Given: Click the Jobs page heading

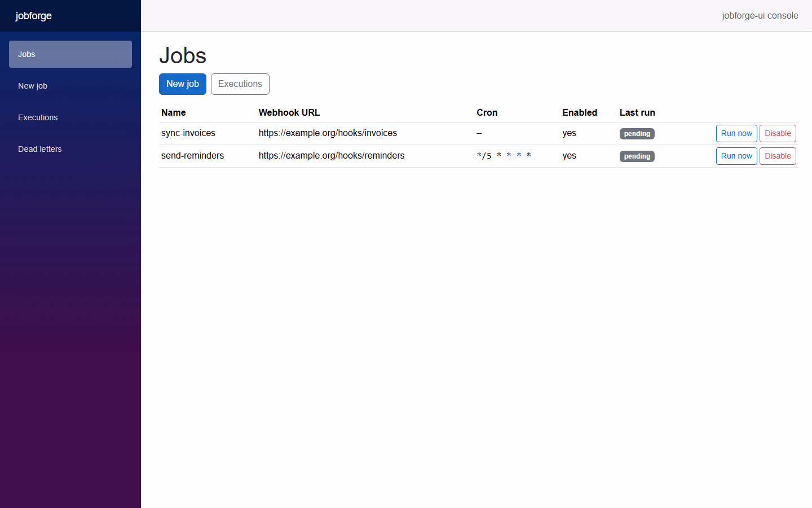Looking at the screenshot, I should click(x=183, y=55).
